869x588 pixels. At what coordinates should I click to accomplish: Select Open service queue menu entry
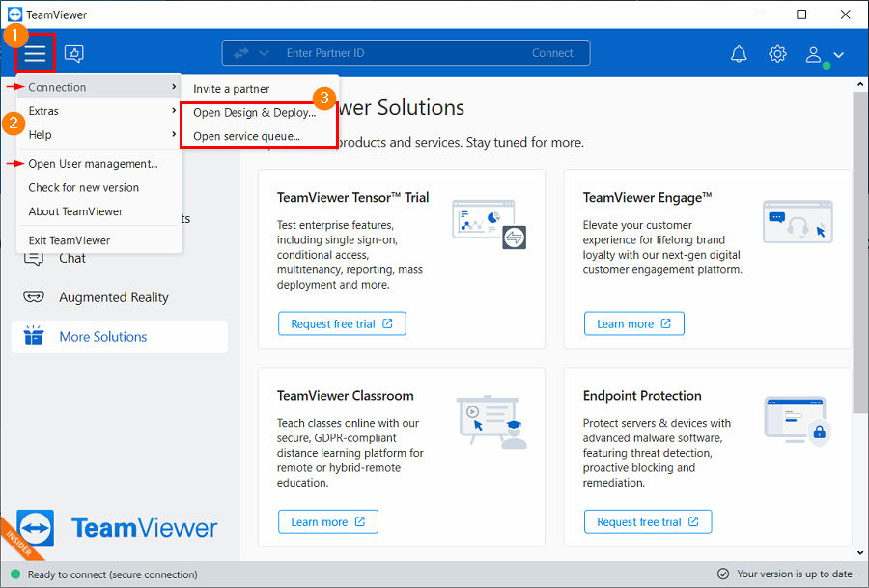pos(246,136)
